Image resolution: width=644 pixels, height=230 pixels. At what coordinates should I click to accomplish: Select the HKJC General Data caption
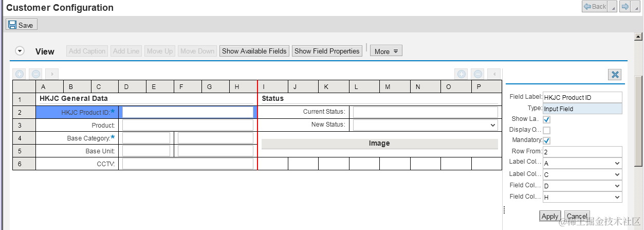[73, 98]
